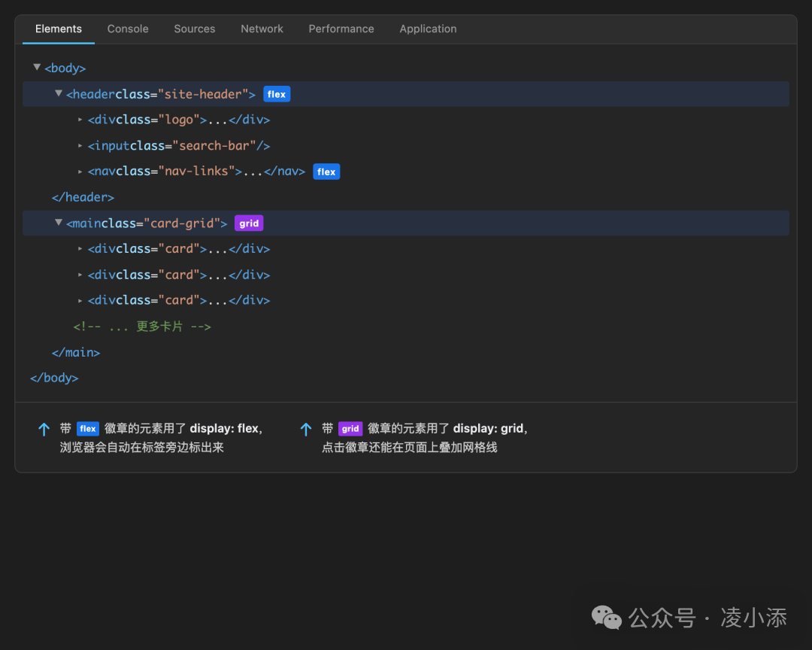Select the header site-header tag text
Viewport: 812px width, 650px height.
161,94
